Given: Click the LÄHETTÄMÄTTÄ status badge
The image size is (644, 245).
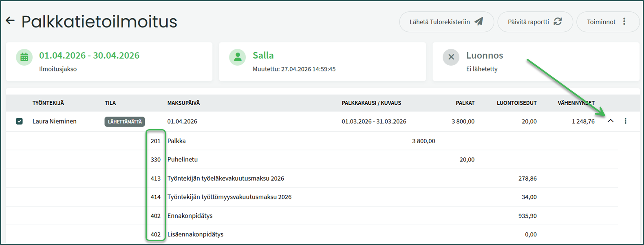Looking at the screenshot, I should [125, 121].
